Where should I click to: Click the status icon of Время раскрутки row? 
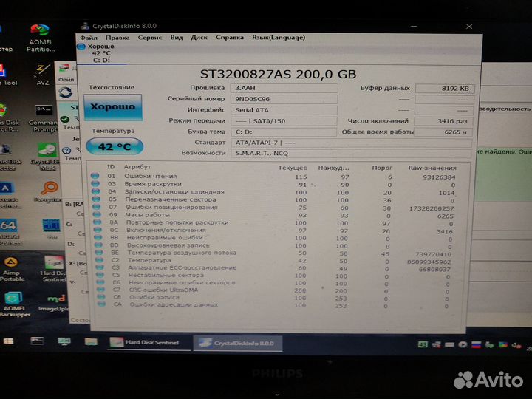coord(95,183)
